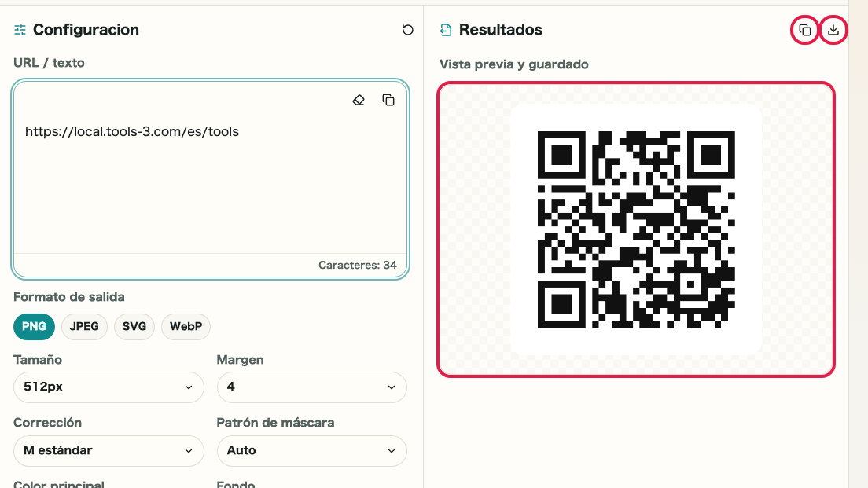
Task: Click the 'Patrón de máscara' label
Action: click(x=275, y=423)
